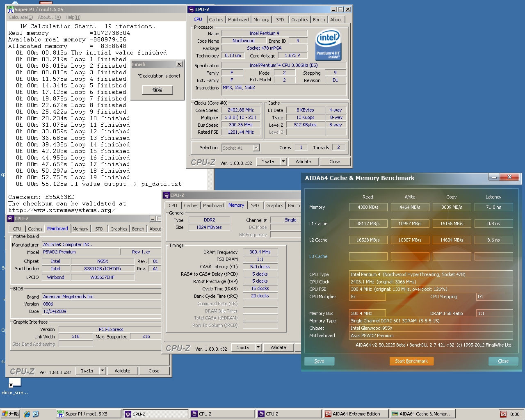Click Validate in the CPU-Z Memory window

point(278,347)
